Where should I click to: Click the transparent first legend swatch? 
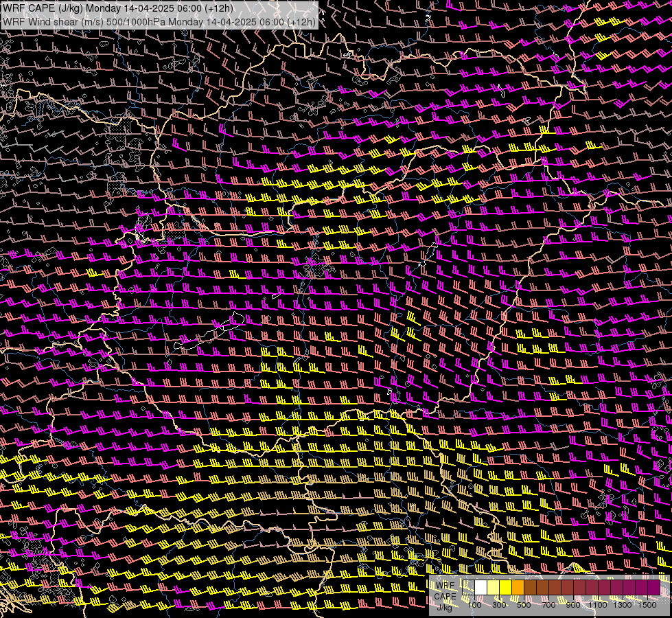pyautogui.click(x=468, y=588)
